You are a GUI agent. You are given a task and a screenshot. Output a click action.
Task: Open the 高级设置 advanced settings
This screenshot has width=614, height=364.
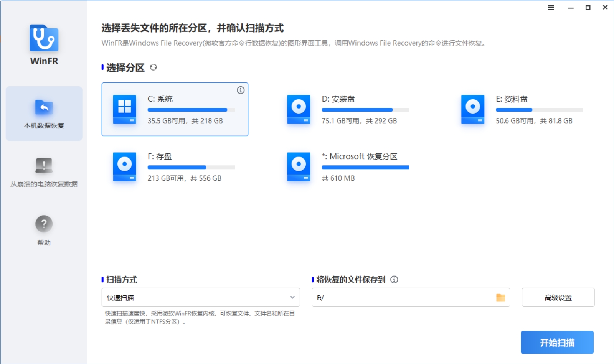tap(558, 297)
